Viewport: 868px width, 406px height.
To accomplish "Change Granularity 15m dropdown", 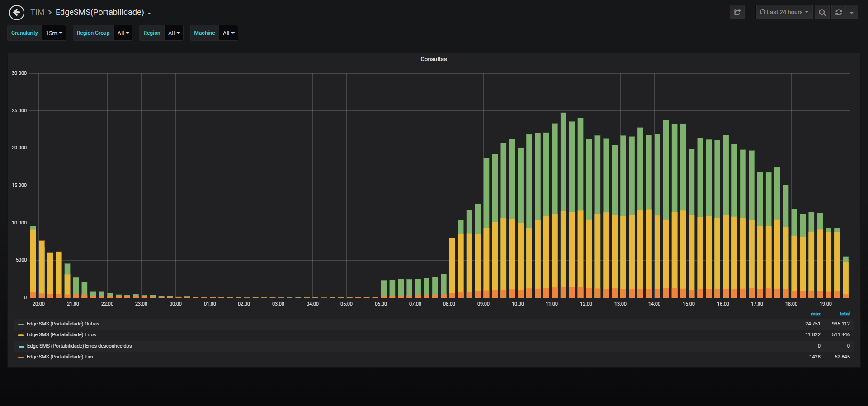I will (x=54, y=33).
